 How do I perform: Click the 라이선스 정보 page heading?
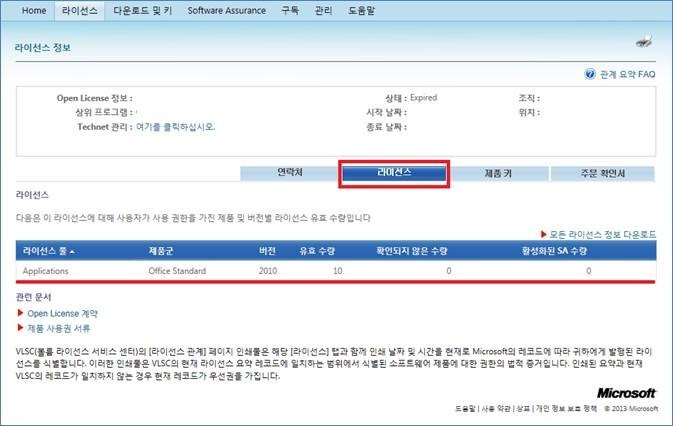click(x=42, y=47)
